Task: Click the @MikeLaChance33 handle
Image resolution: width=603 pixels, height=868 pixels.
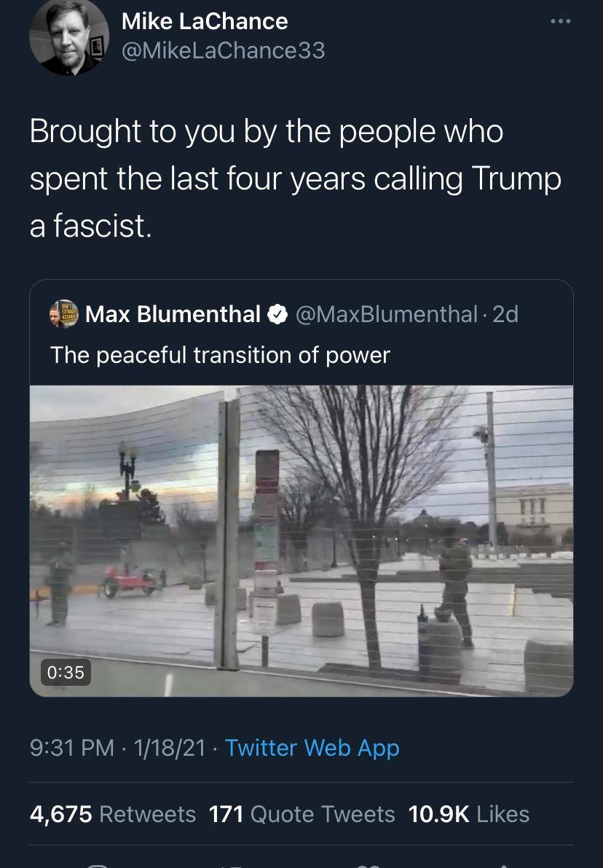Action: click(x=223, y=50)
